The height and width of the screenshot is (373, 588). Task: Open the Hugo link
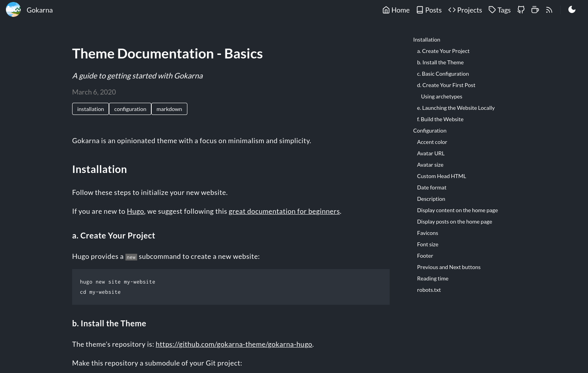click(x=135, y=211)
